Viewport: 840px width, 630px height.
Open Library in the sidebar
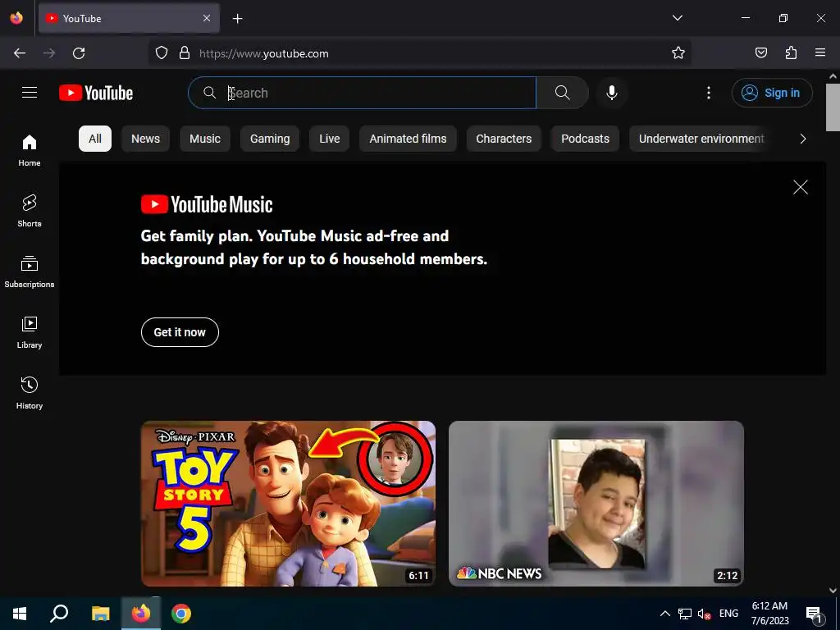click(x=30, y=332)
